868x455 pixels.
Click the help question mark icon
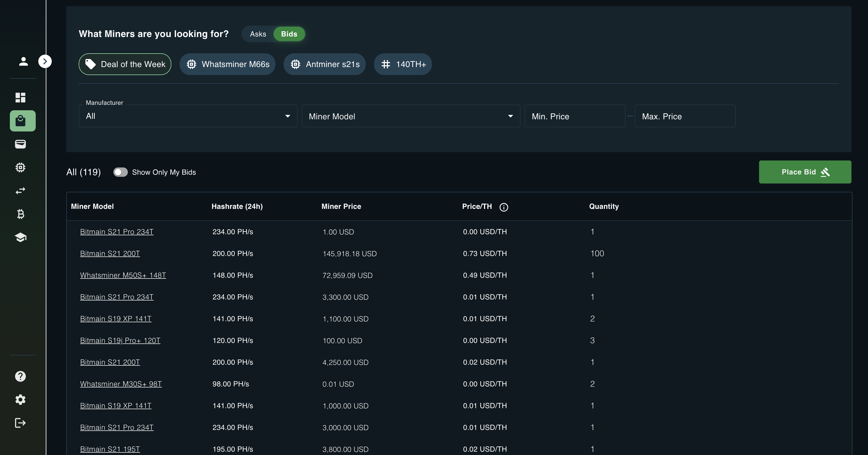20,376
